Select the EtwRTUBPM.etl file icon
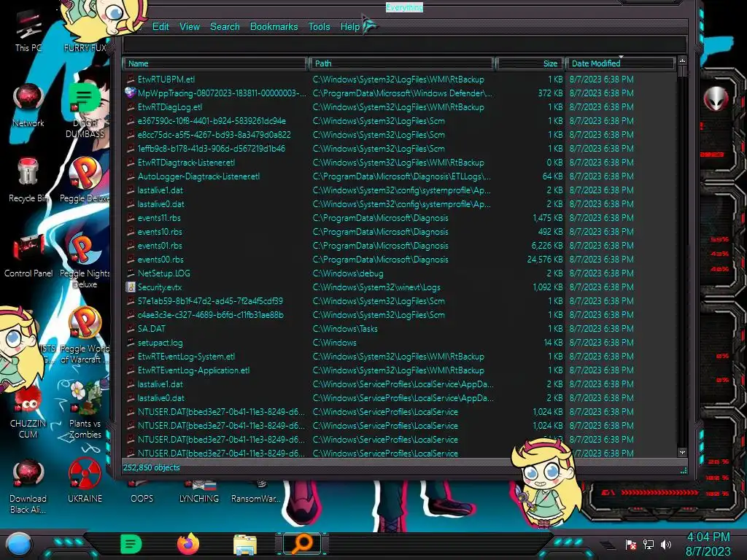 (131, 79)
